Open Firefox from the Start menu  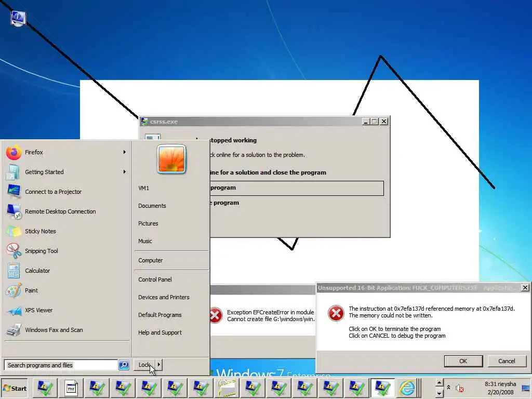pyautogui.click(x=66, y=152)
